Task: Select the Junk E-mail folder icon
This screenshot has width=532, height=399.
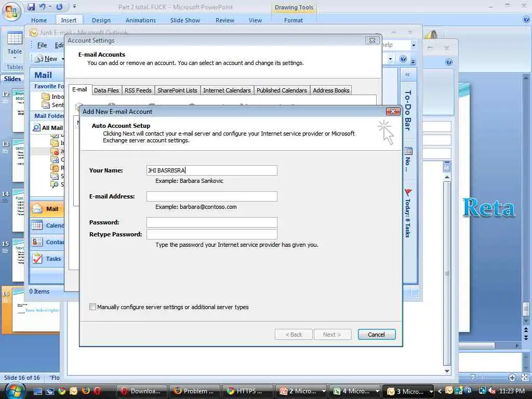Action: pos(55,151)
